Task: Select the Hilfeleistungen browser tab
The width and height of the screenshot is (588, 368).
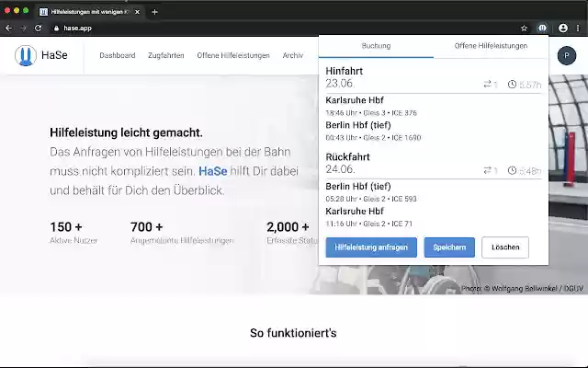Action: [90, 12]
